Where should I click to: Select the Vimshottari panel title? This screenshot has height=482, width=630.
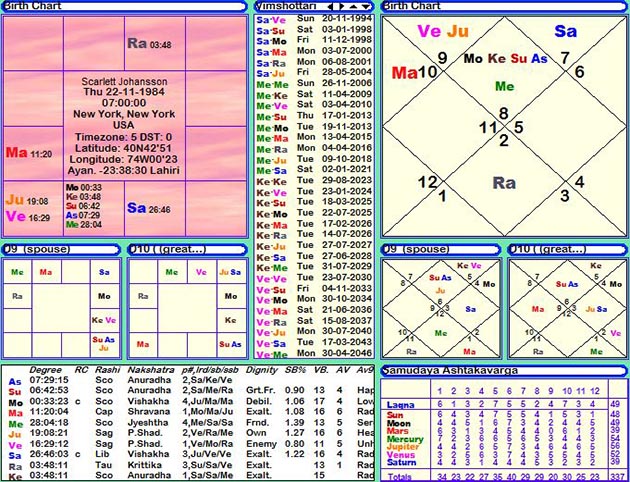286,6
